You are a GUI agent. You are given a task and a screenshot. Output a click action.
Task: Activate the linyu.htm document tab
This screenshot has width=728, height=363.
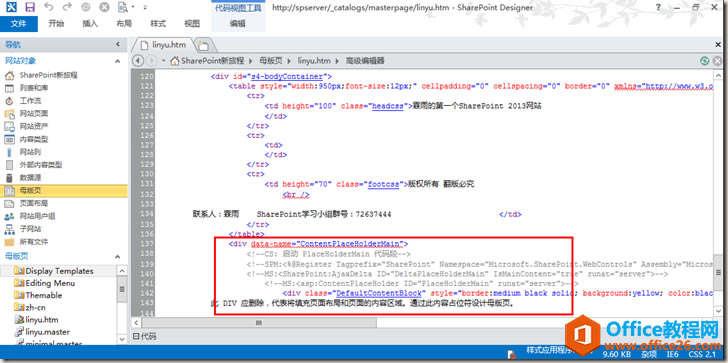[163, 45]
